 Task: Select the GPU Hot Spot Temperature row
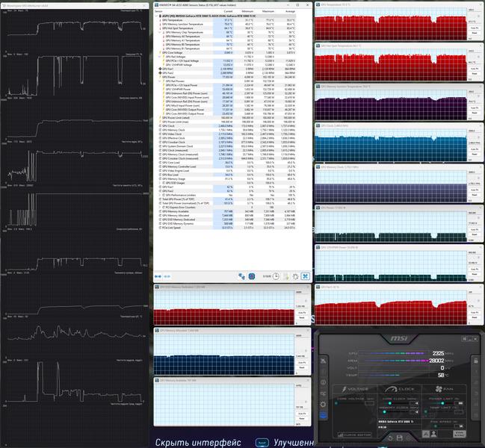tap(226, 28)
